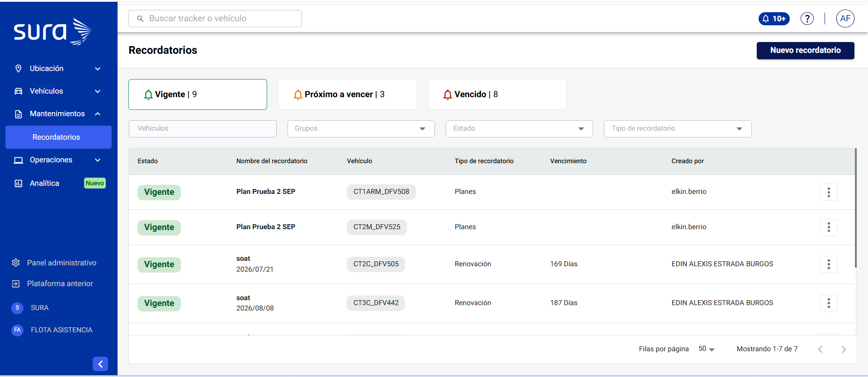Click the help question mark icon
The height and width of the screenshot is (377, 868).
click(x=807, y=19)
